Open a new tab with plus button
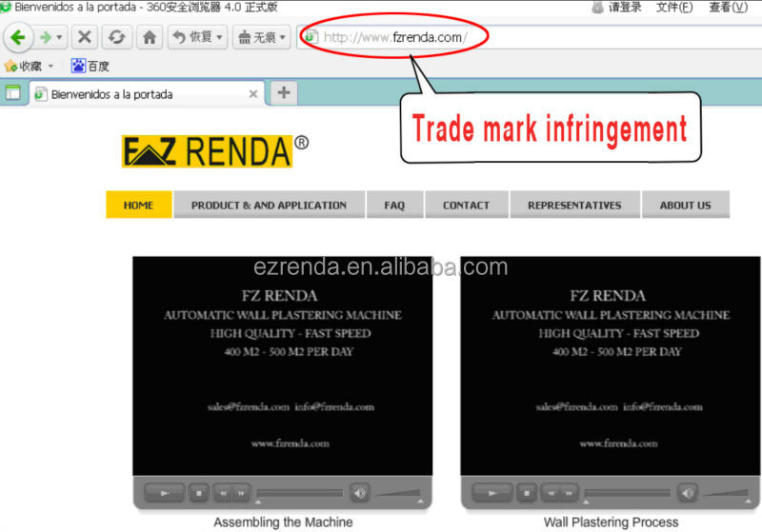The height and width of the screenshot is (532, 762). coord(284,92)
